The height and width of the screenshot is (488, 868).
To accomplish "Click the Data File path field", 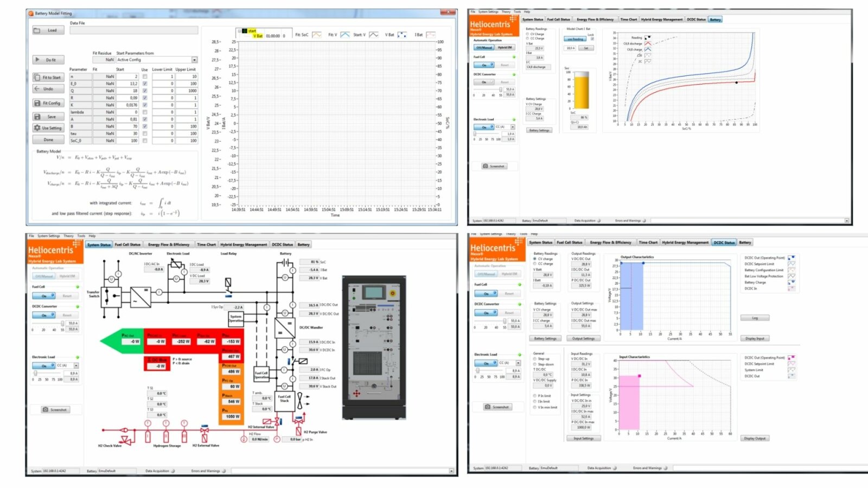I will pos(133,30).
